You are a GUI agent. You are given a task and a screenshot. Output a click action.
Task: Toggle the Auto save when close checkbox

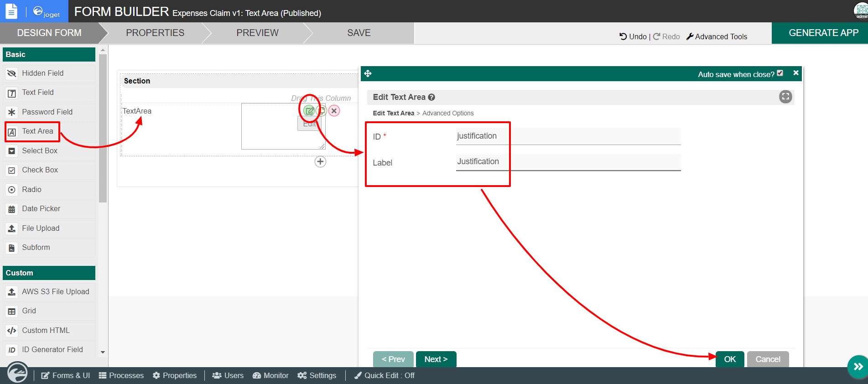[780, 73]
